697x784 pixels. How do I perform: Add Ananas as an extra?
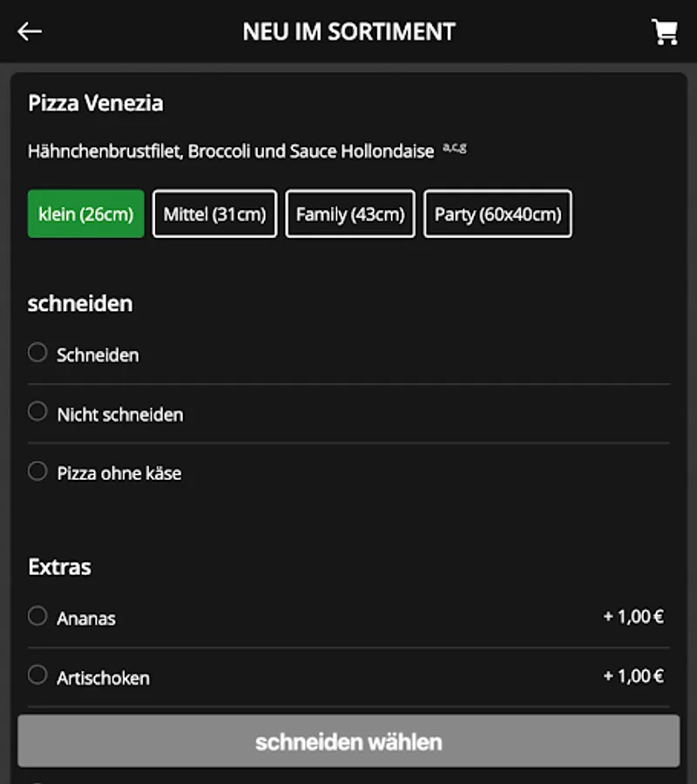coord(37,617)
